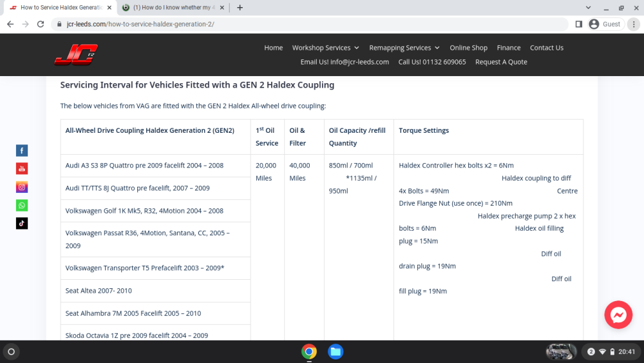This screenshot has height=363, width=644.
Task: Open the WhatsApp social sidebar icon
Action: click(x=22, y=205)
